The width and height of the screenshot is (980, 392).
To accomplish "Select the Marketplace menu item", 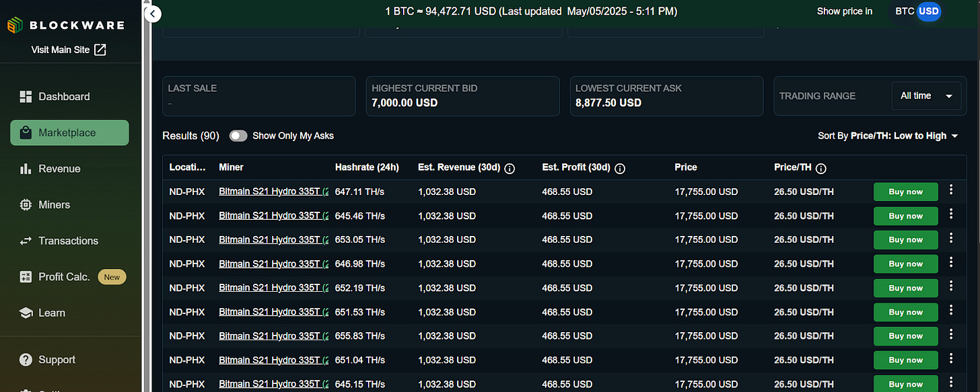I will click(69, 132).
